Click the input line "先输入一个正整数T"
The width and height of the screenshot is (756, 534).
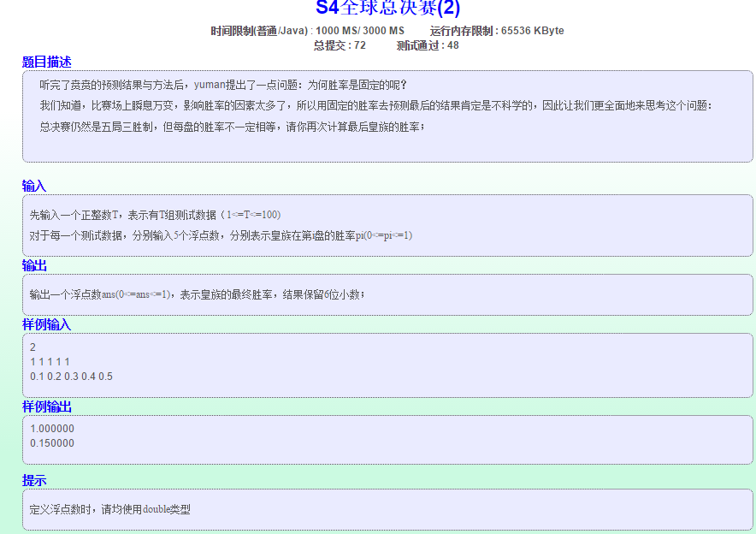[x=156, y=215]
